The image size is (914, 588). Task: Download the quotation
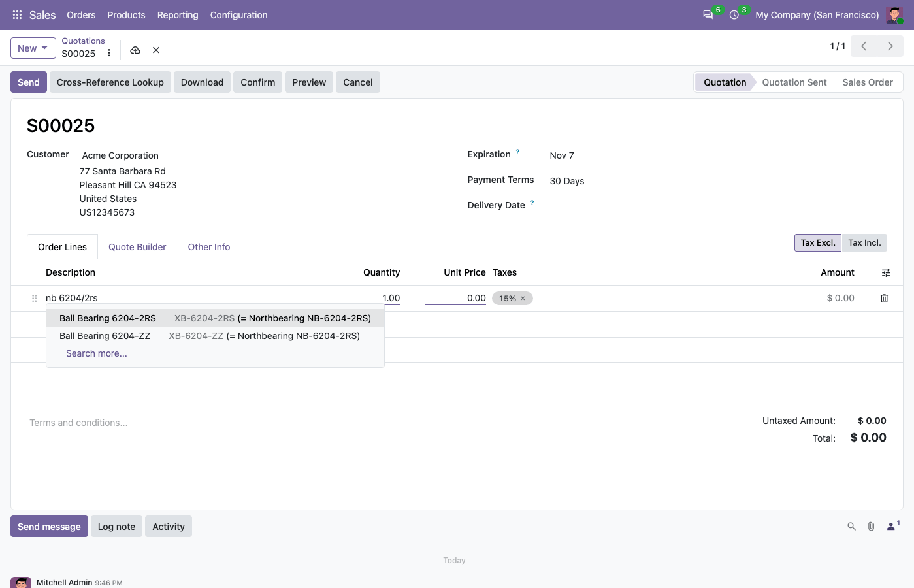pyautogui.click(x=202, y=82)
